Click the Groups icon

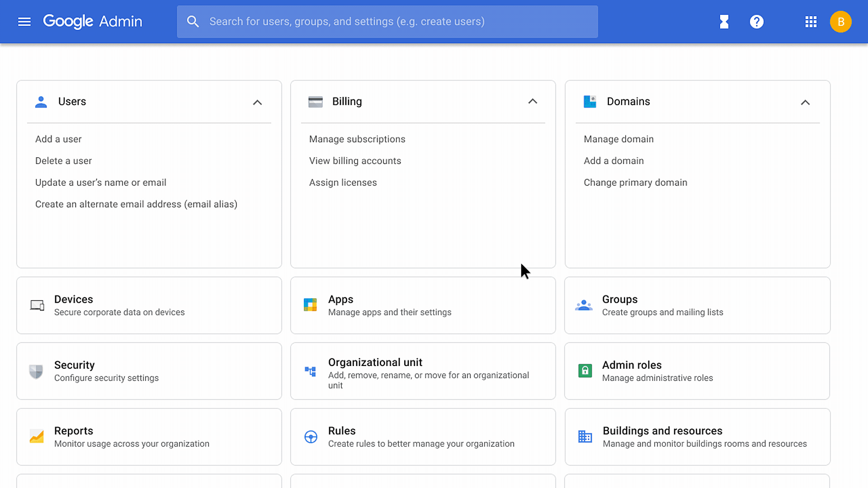click(584, 305)
